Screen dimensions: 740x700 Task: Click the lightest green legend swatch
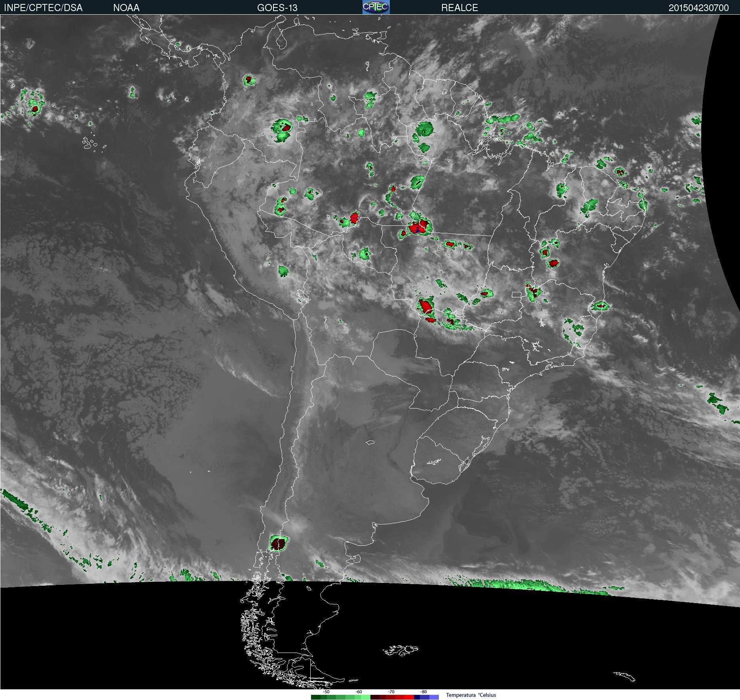[x=366, y=697]
